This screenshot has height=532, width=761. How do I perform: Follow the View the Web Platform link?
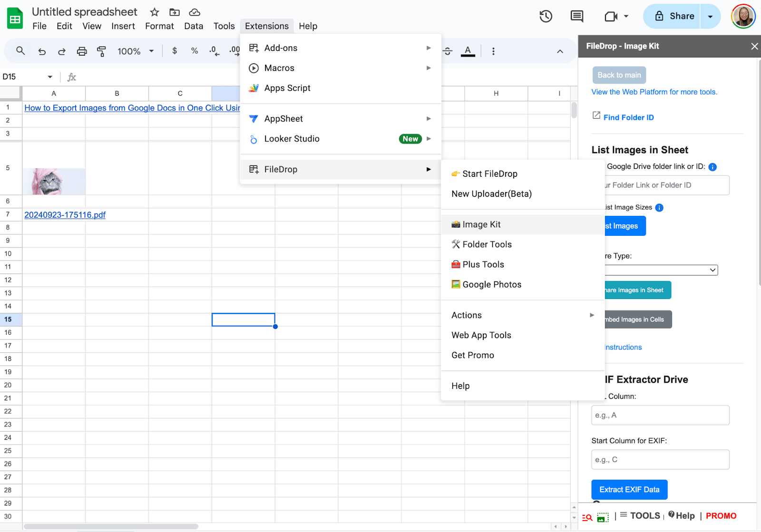(654, 92)
